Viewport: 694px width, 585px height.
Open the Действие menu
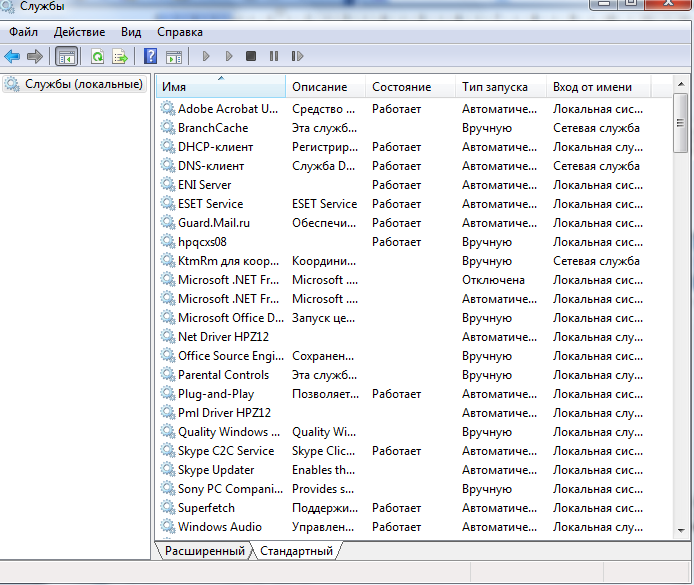click(x=80, y=32)
